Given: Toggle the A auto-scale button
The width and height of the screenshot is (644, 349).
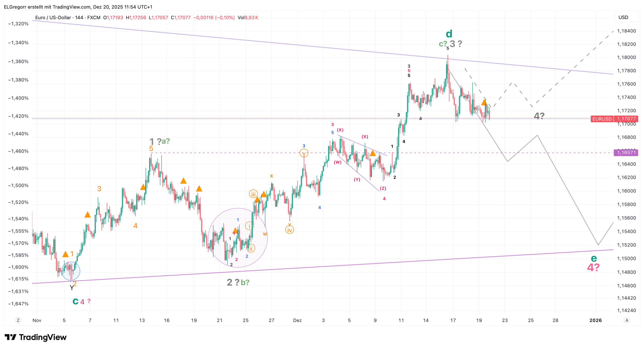Looking at the screenshot, I should [x=627, y=320].
